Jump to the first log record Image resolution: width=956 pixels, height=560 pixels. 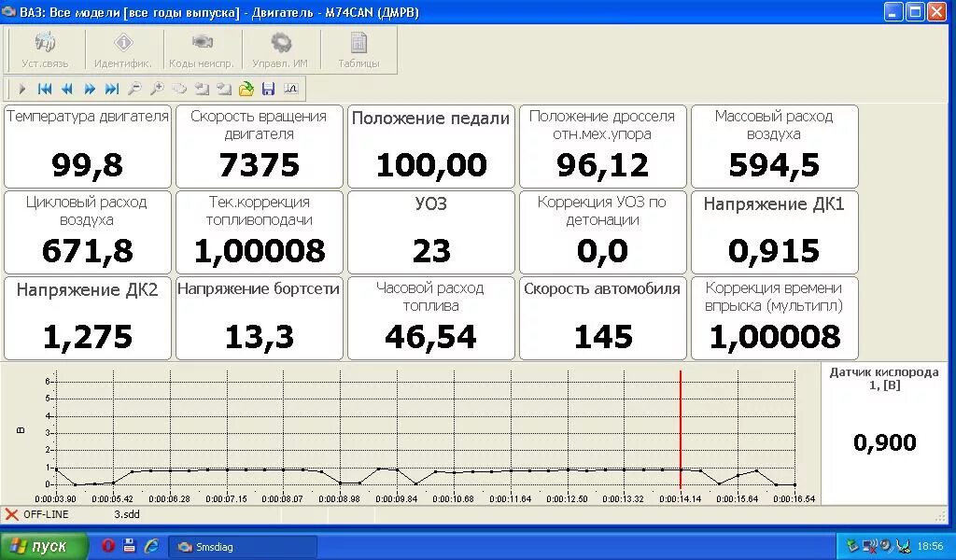[45, 89]
